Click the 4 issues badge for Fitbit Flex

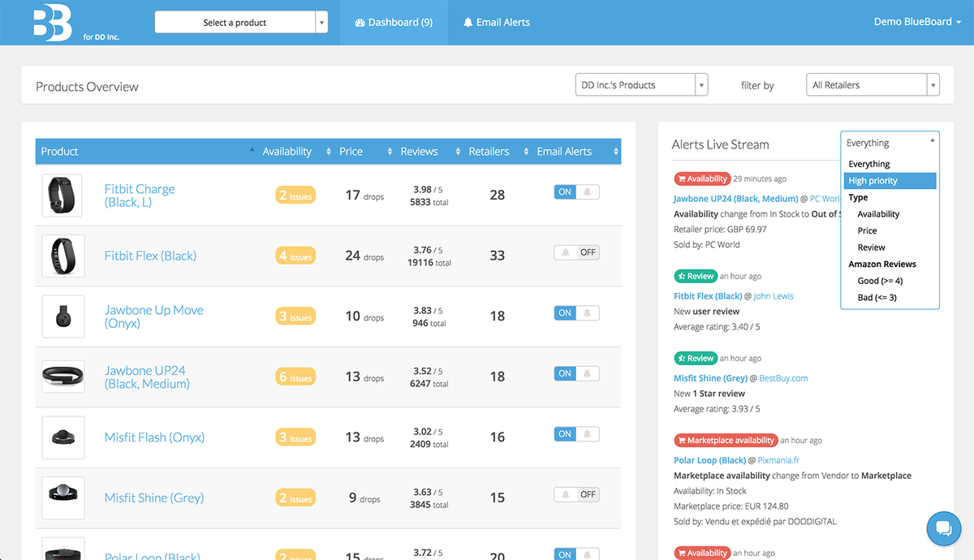295,256
